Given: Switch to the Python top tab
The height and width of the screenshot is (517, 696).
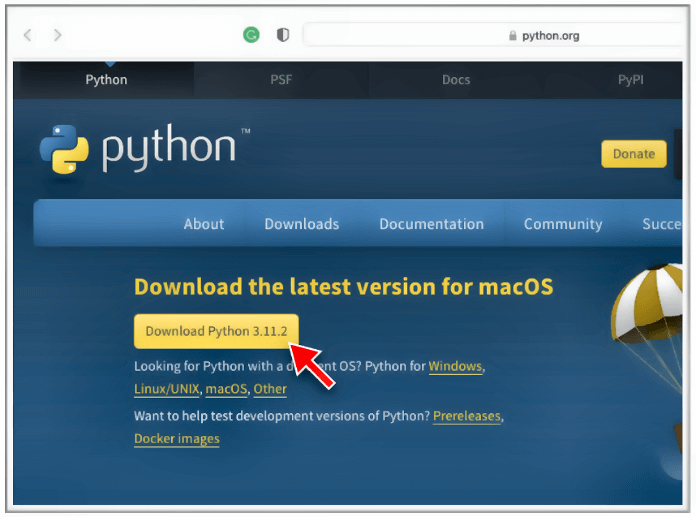Looking at the screenshot, I should point(106,80).
